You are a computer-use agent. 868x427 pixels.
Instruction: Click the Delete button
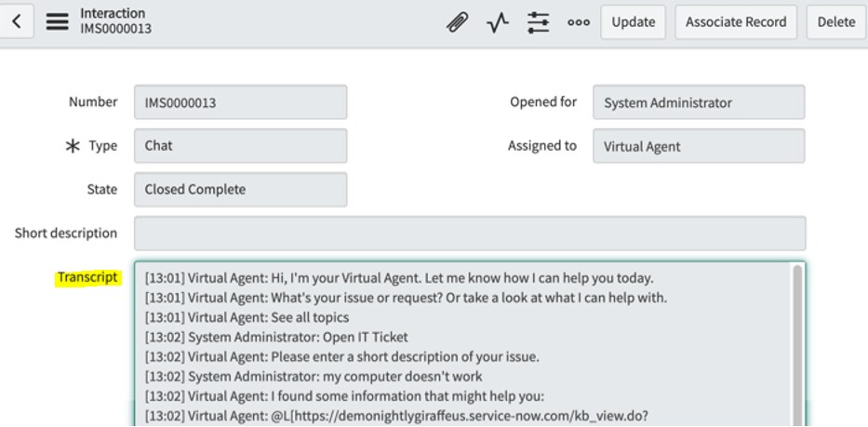(x=836, y=22)
